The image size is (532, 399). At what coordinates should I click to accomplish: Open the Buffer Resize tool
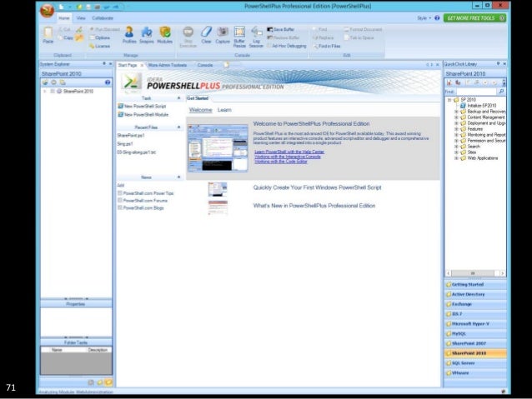pos(239,37)
